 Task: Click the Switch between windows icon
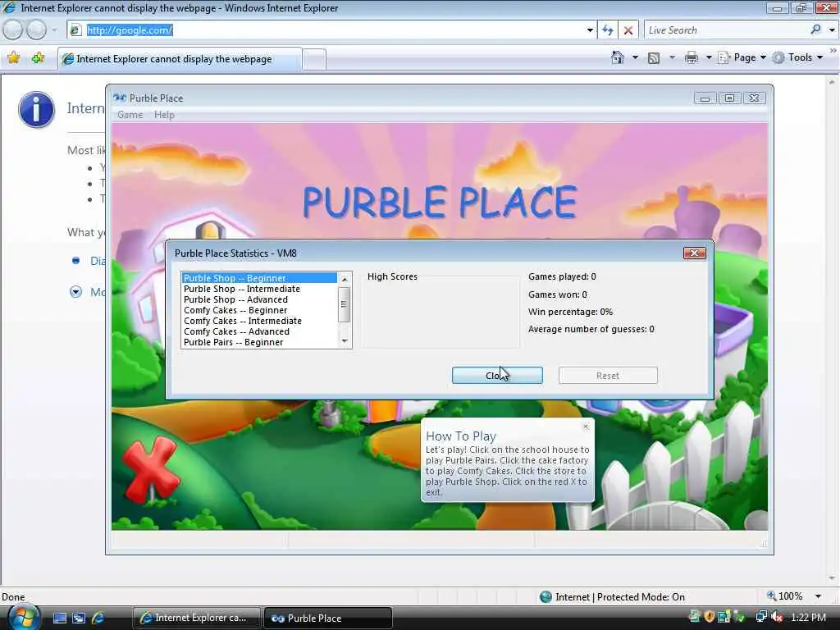79,619
